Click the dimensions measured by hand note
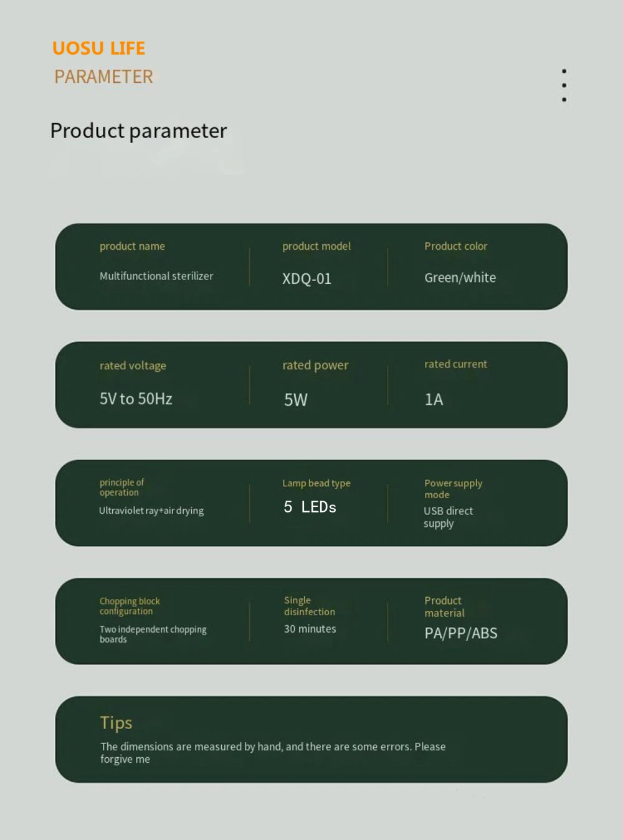Image resolution: width=623 pixels, height=840 pixels. pos(272,752)
